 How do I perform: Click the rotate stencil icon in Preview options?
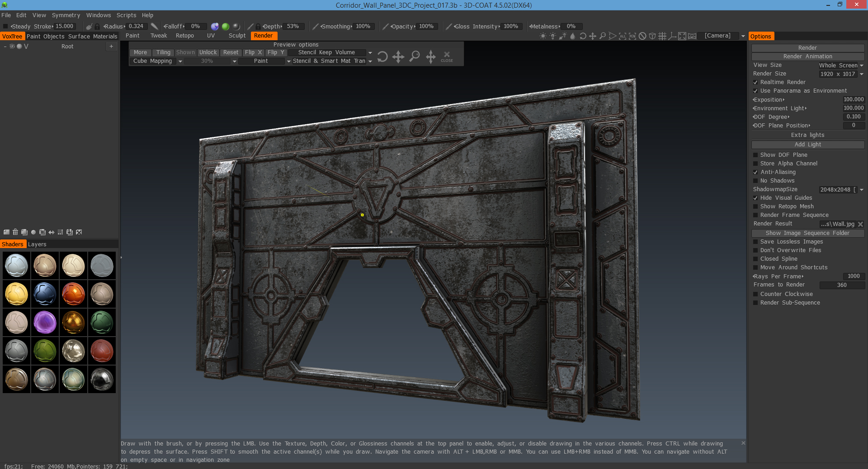pyautogui.click(x=382, y=56)
